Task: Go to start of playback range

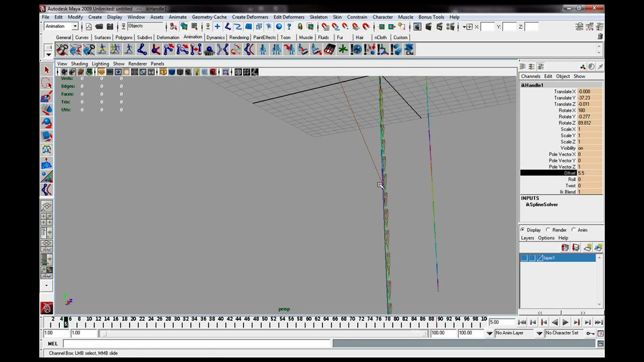Action: (x=522, y=322)
